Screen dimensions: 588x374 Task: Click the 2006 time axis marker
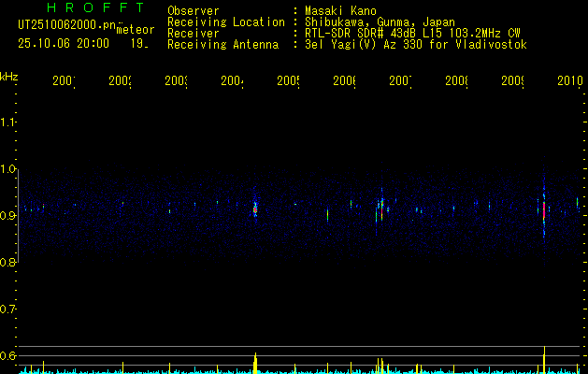(x=345, y=81)
